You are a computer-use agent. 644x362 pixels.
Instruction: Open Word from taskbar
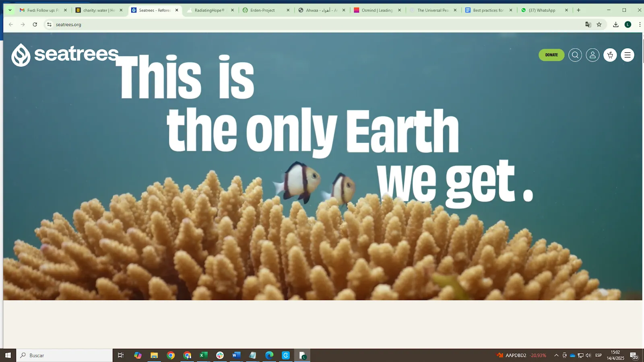click(x=236, y=355)
